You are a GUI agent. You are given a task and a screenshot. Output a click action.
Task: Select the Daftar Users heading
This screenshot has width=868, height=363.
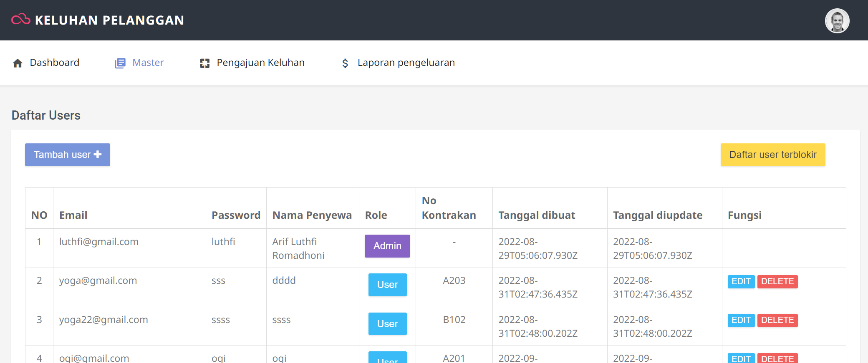46,115
